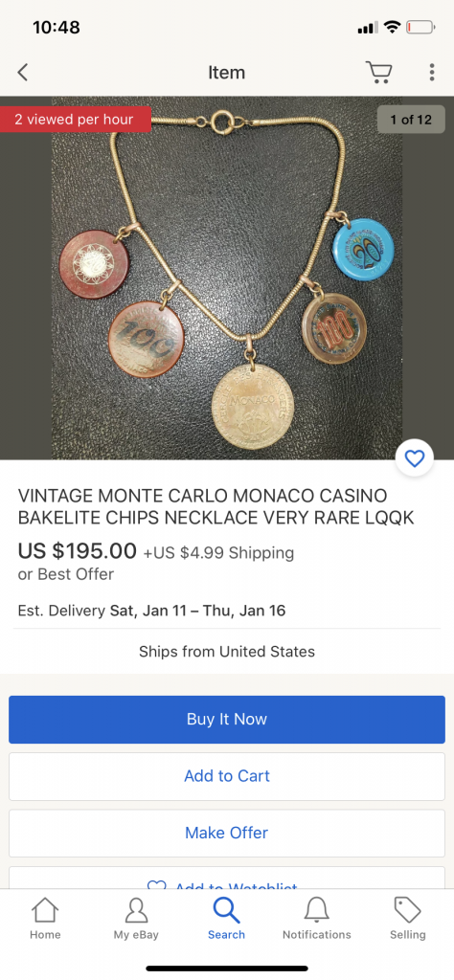Viewport: 454px width, 980px height.
Task: Tap the Monte Carlo necklace listing title
Action: 216,507
